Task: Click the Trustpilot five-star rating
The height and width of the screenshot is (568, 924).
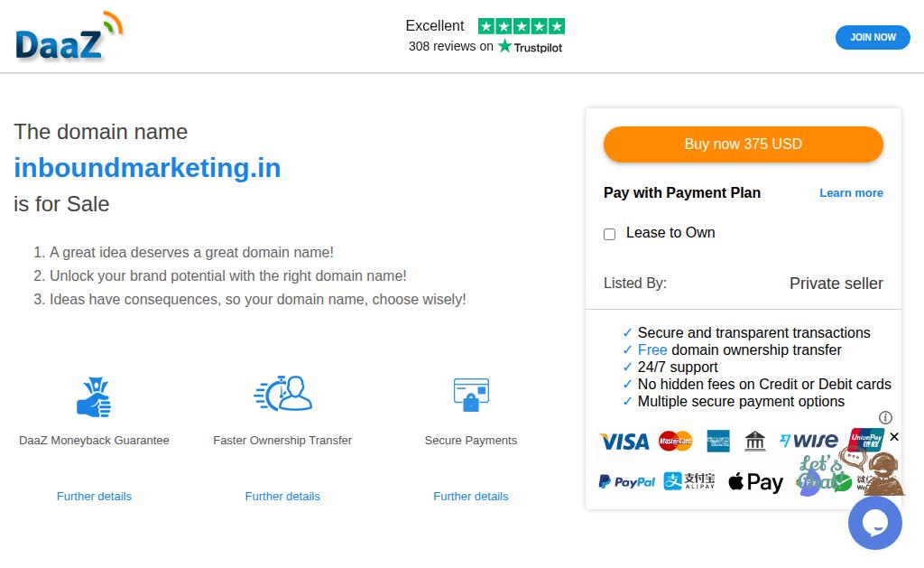Action: [521, 26]
